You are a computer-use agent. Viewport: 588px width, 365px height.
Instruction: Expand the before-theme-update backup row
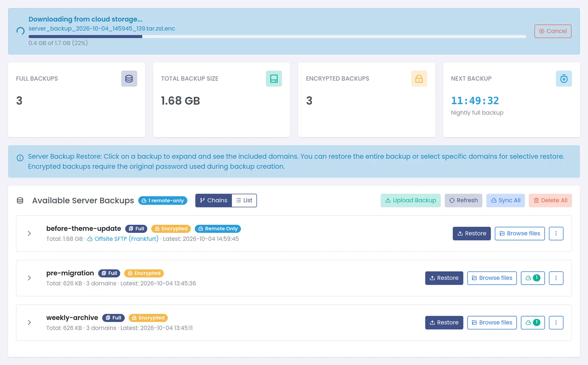point(29,234)
